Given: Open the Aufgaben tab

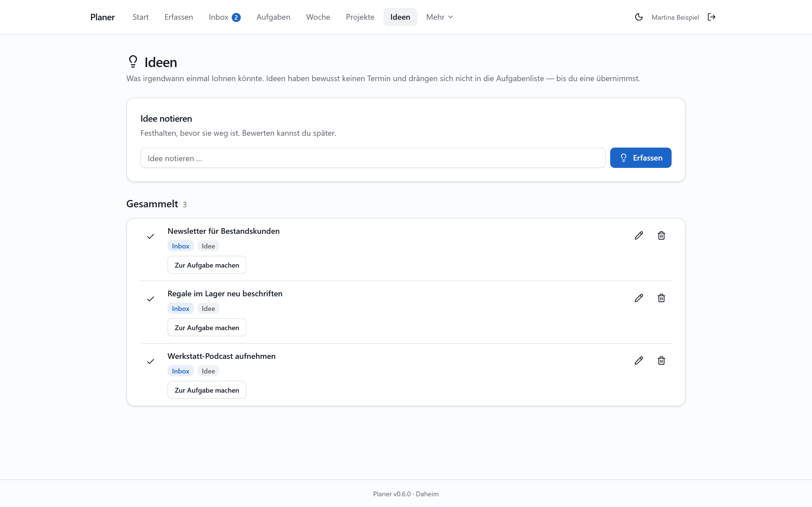Looking at the screenshot, I should [x=273, y=17].
